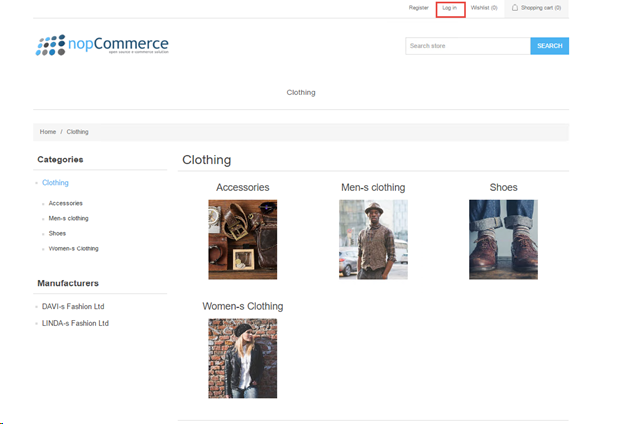Click the nopCommerce logo
The width and height of the screenshot is (627, 424).
(102, 45)
